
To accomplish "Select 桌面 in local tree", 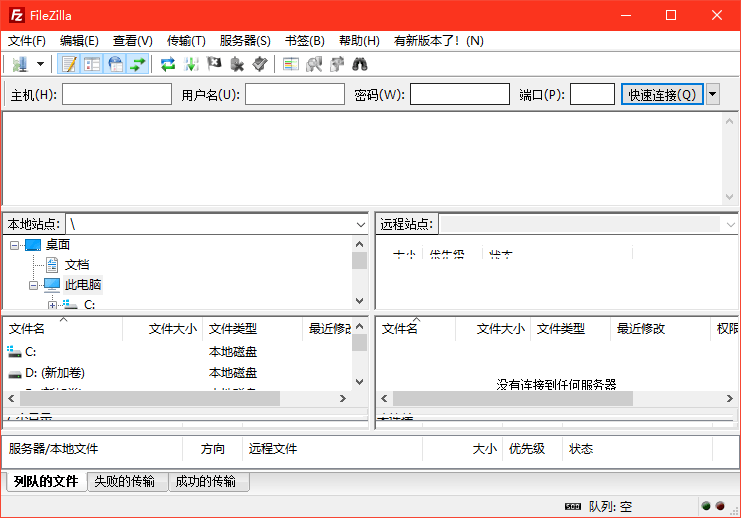I will click(58, 245).
